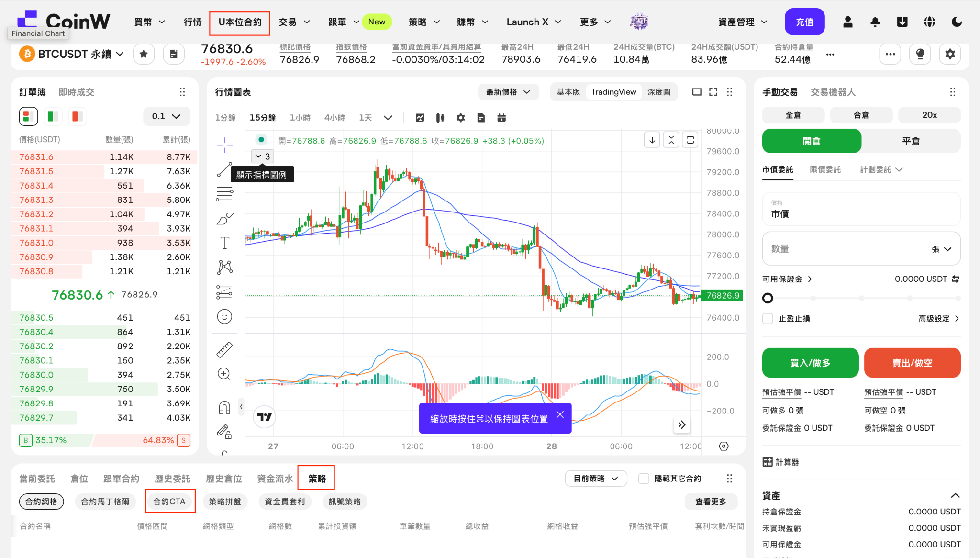Open the 張 quantity unit dropdown

[941, 249]
